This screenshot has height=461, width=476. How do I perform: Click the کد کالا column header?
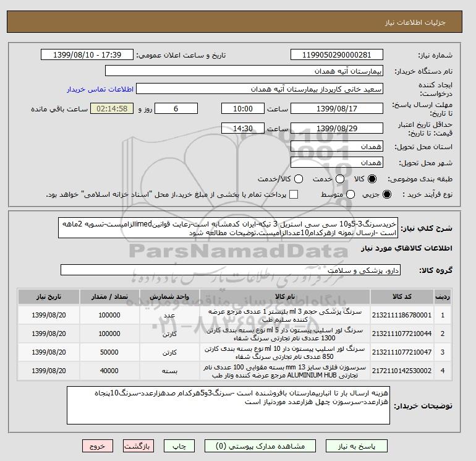402,296
